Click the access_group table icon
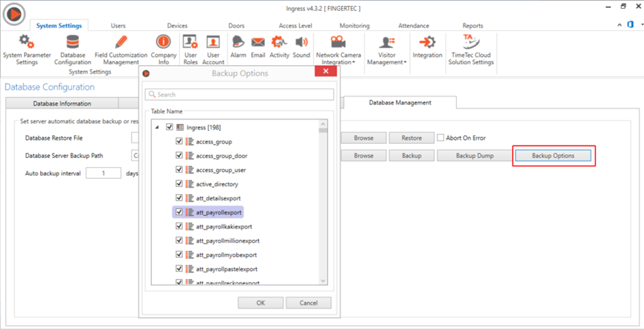 pyautogui.click(x=189, y=142)
